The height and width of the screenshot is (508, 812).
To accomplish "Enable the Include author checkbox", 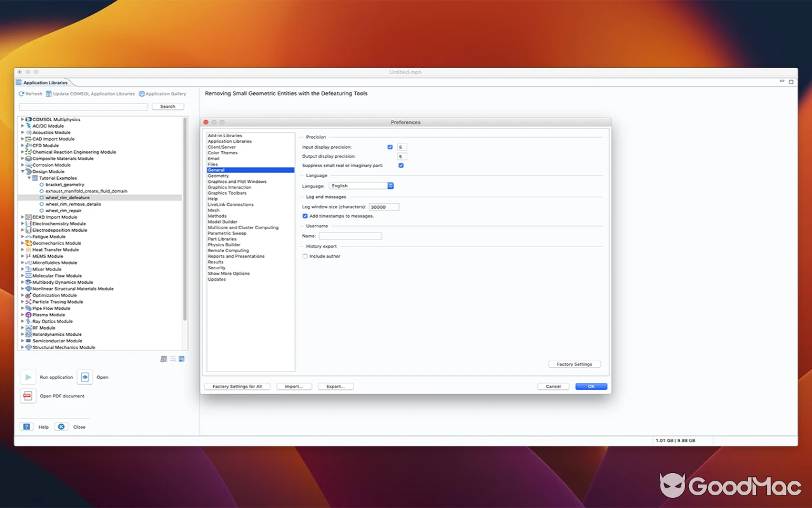I will (305, 256).
